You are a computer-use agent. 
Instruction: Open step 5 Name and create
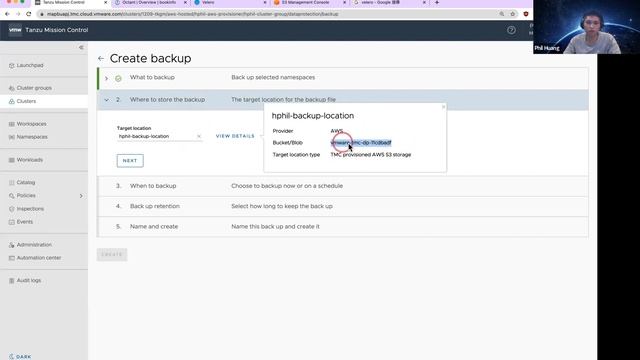tap(343, 227)
